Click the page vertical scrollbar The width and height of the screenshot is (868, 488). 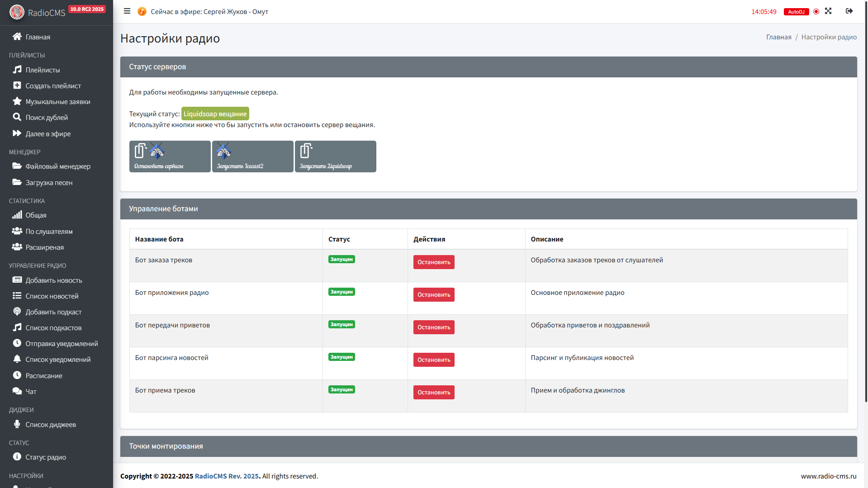866,204
